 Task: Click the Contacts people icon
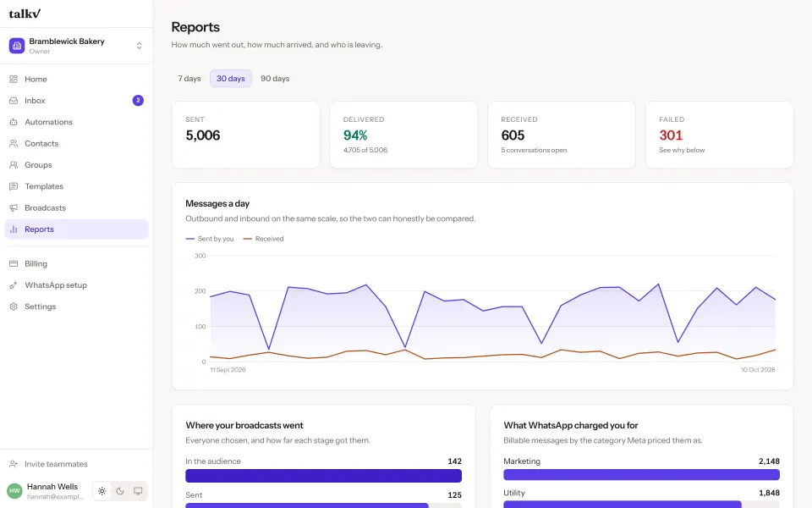tap(14, 144)
